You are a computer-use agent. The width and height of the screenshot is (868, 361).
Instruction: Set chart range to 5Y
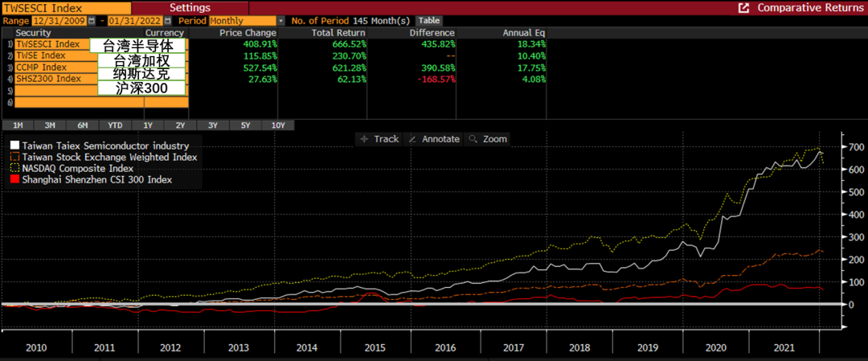(246, 125)
